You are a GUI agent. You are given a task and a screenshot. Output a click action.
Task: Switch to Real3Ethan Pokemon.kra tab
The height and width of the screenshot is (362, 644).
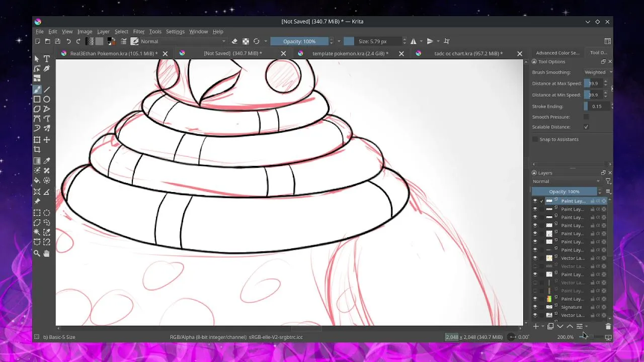tap(115, 53)
